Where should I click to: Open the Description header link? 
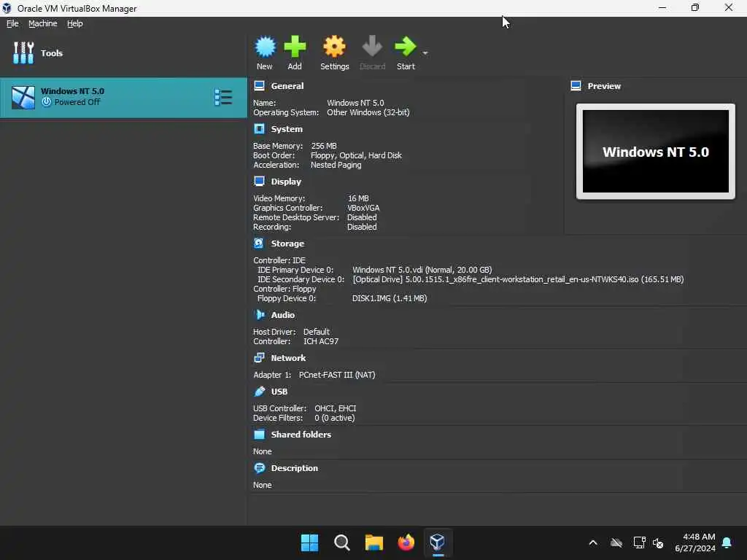tap(295, 468)
